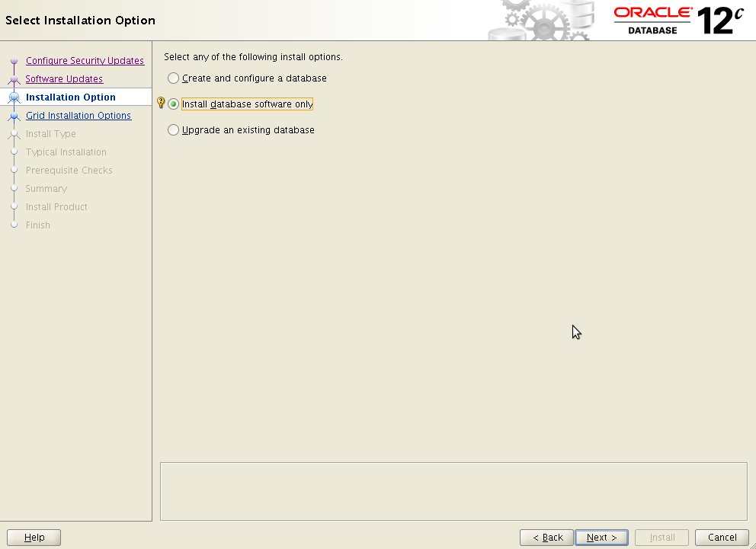Click the magnifier icon next to Installation Option step
The width and height of the screenshot is (756, 549).
pyautogui.click(x=13, y=97)
